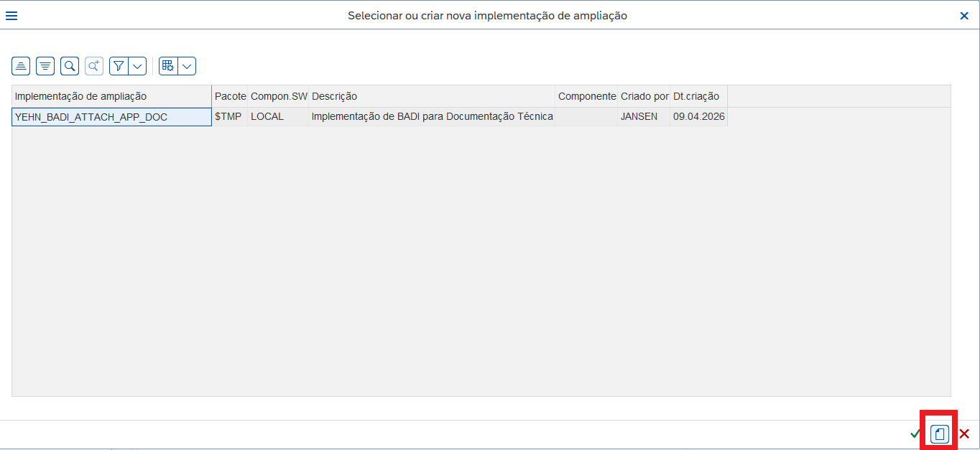
Task: Click the 'Implementação de ampliação' column header
Action: click(x=111, y=96)
